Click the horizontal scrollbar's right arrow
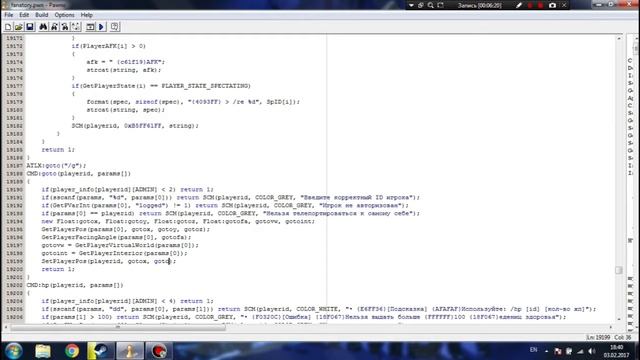This screenshot has width=640, height=360. [611, 327]
